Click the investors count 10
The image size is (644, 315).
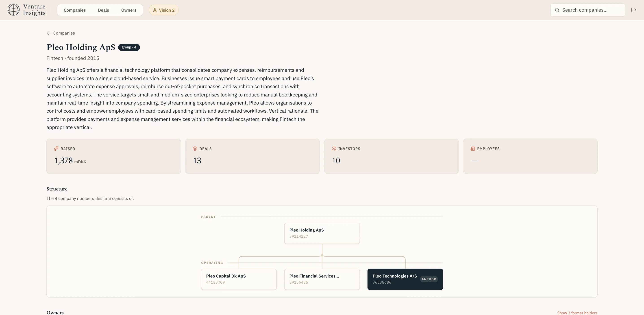click(336, 161)
